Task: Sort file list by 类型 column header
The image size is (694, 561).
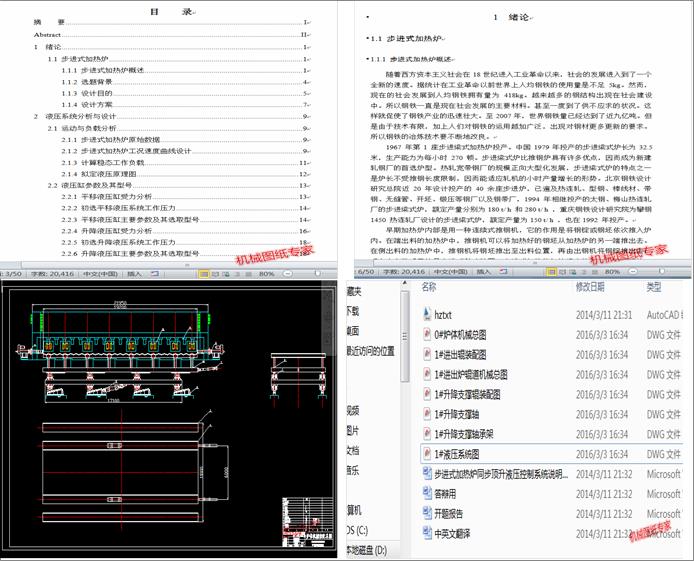Action: coord(654,287)
